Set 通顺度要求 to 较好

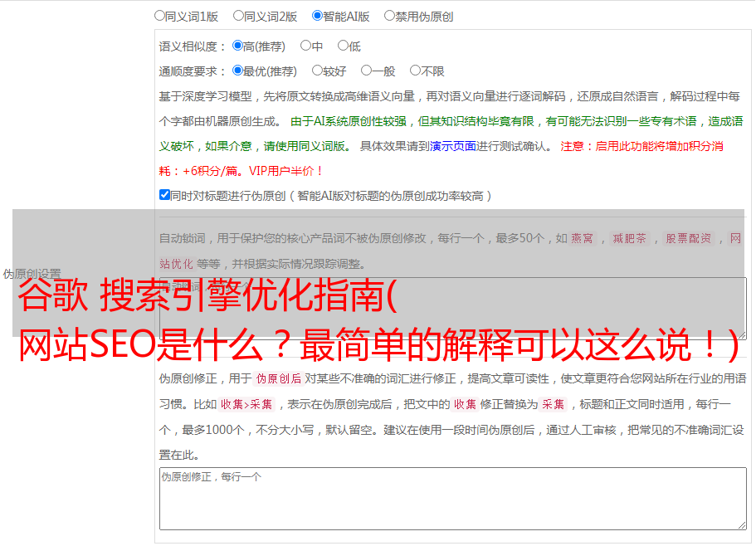click(317, 71)
